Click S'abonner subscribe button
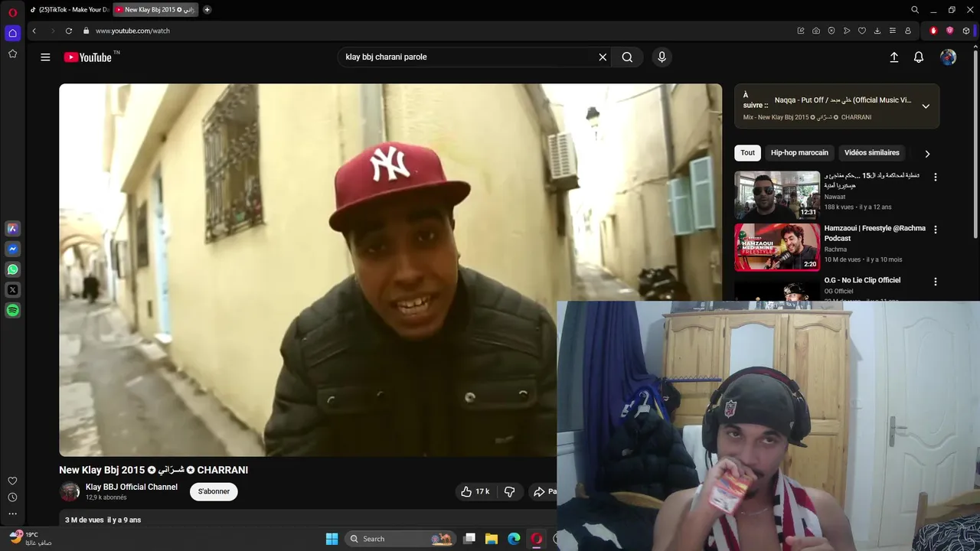 214,491
